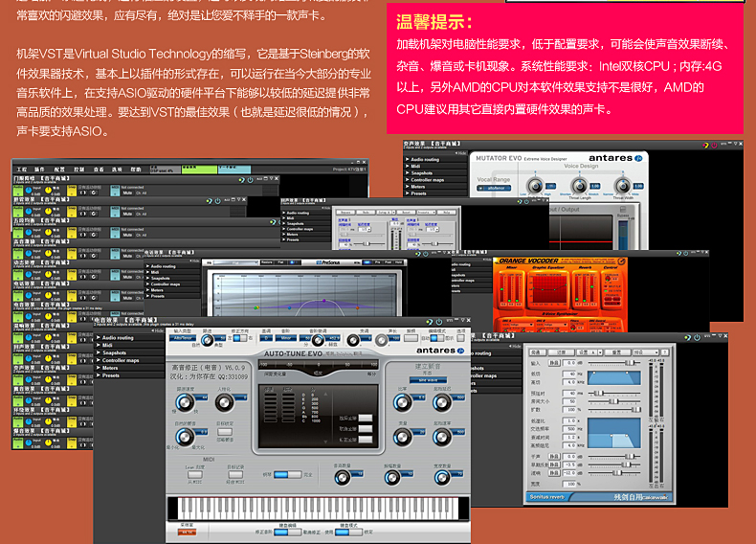Click the power icon in Sonitus reverb window header
This screenshot has width=756, height=544.
click(x=697, y=337)
